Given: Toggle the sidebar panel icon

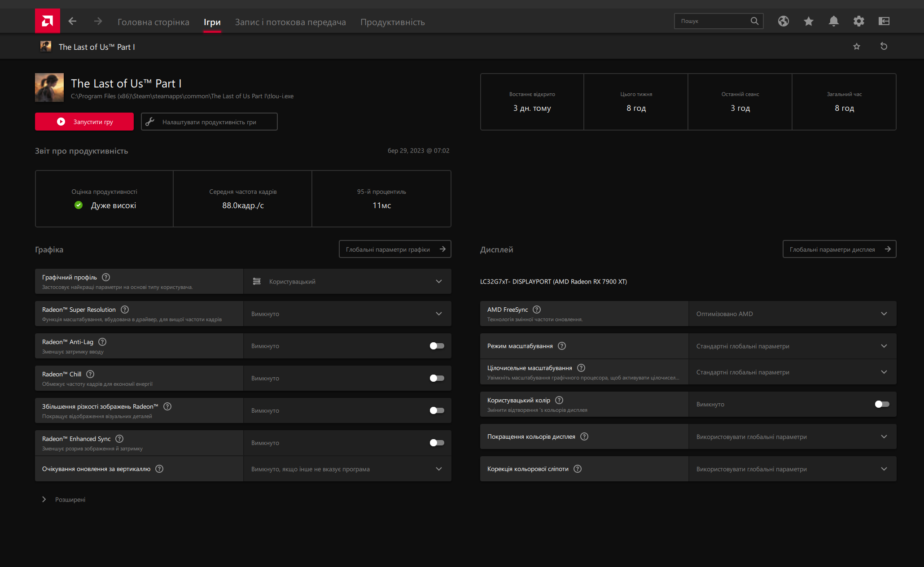Looking at the screenshot, I should (884, 21).
